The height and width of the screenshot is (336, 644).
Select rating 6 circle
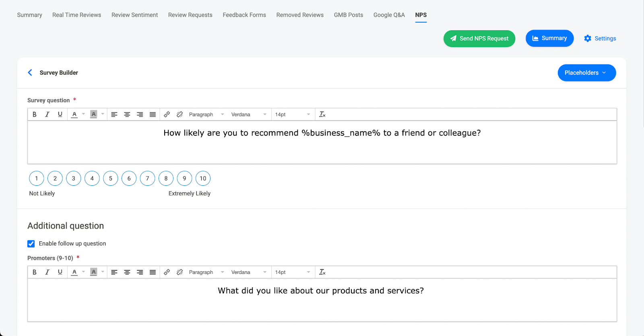click(129, 178)
